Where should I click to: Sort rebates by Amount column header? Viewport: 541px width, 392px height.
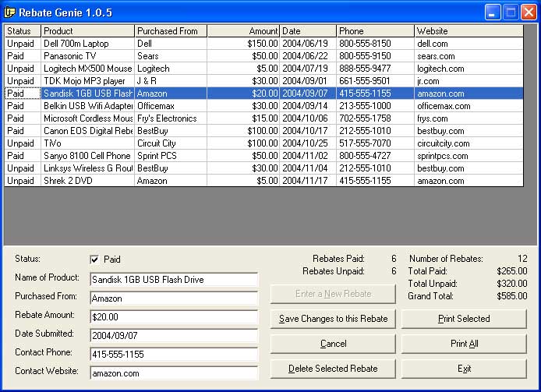(x=243, y=31)
